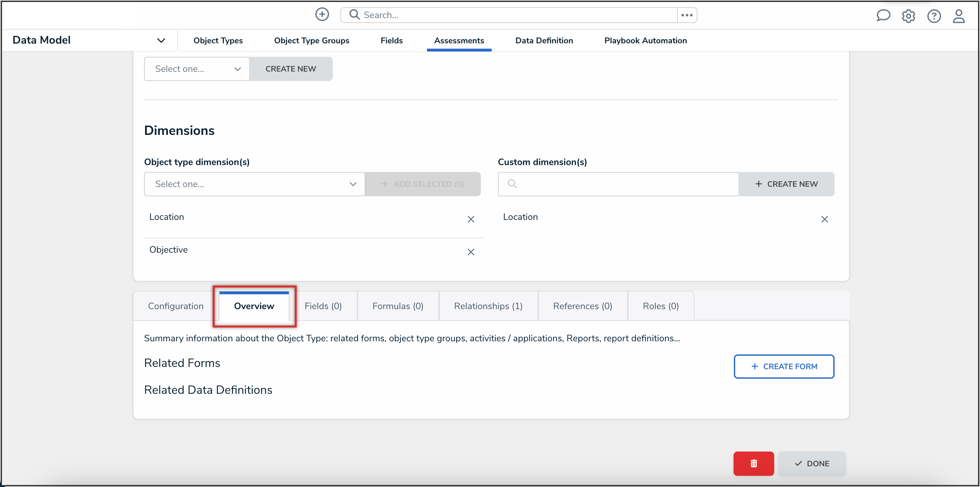Open the Configuration tab

pyautogui.click(x=176, y=306)
